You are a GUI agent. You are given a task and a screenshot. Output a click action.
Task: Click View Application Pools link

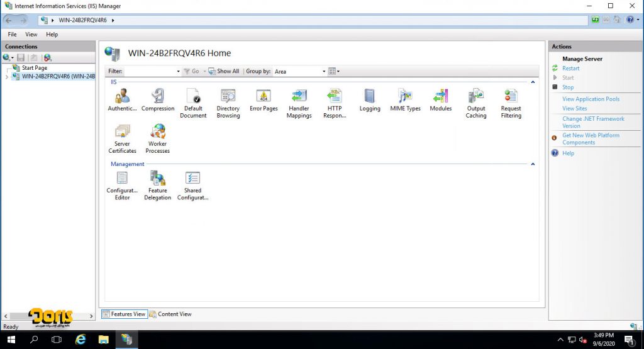[x=591, y=99]
